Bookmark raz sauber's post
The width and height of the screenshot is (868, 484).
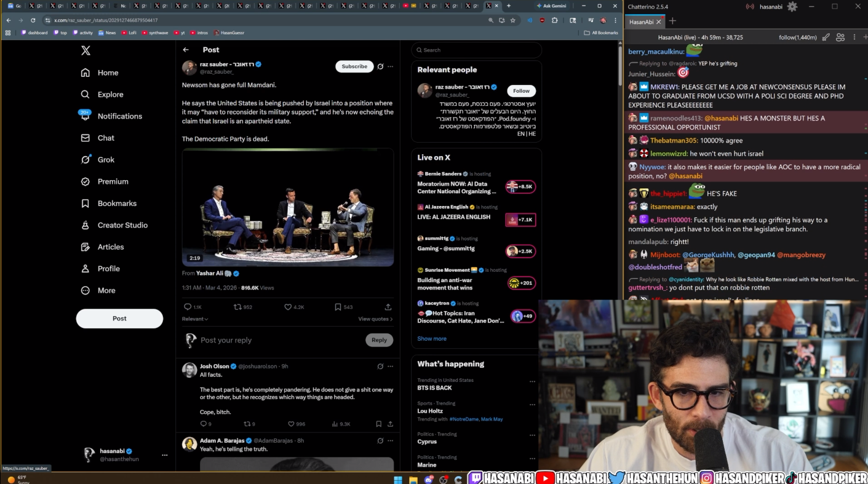(338, 307)
